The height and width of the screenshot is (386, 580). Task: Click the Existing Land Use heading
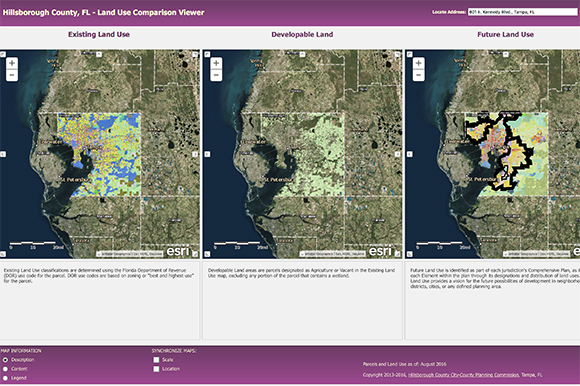pos(99,34)
